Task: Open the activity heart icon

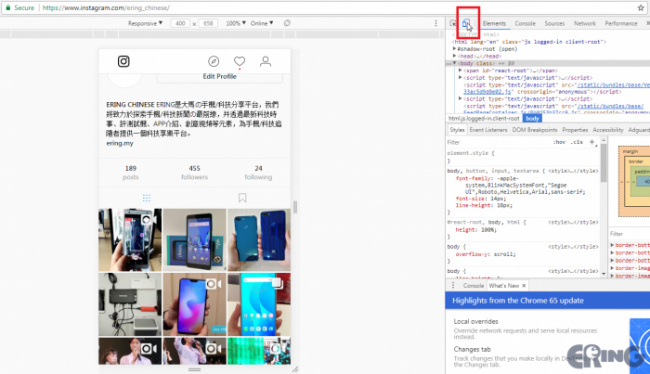Action: point(239,61)
